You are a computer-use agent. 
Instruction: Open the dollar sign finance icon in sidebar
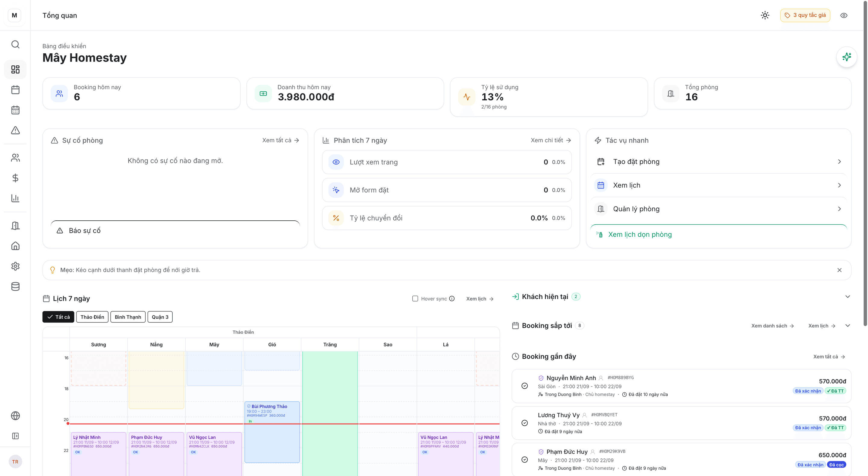coord(15,178)
